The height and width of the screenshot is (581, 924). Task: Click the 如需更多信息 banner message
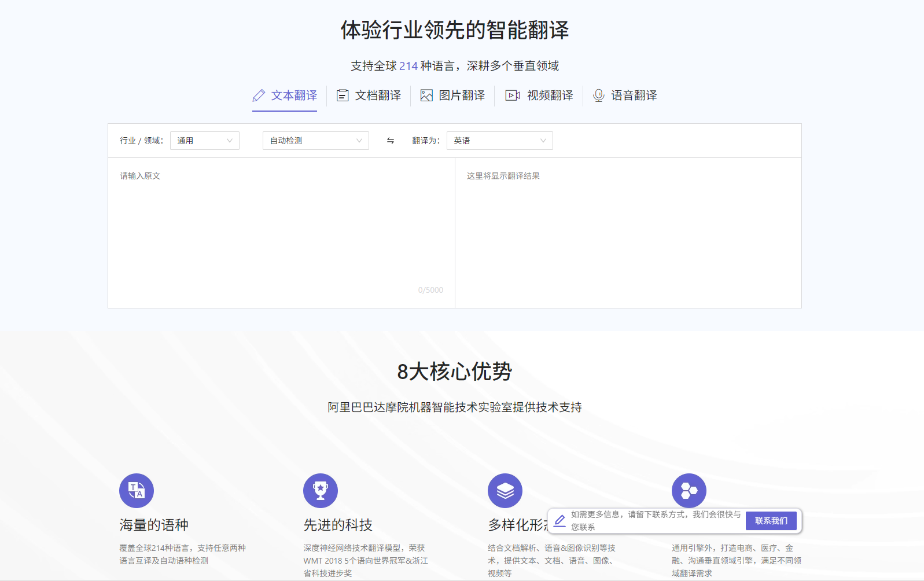(656, 521)
